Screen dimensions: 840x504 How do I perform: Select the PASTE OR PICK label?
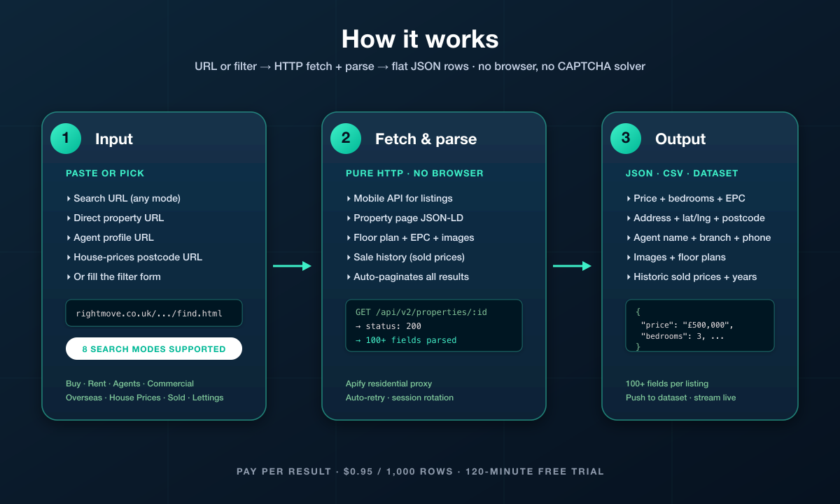[105, 173]
